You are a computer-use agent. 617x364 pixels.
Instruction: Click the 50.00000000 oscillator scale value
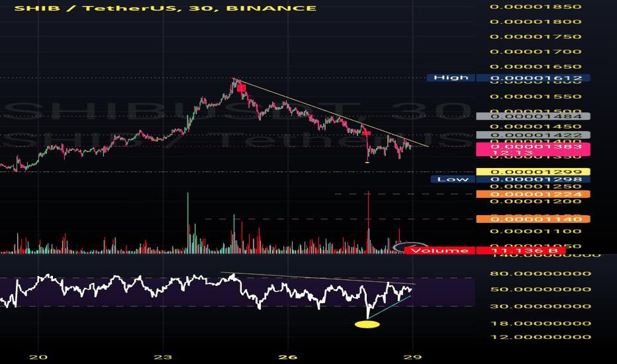tap(540, 289)
